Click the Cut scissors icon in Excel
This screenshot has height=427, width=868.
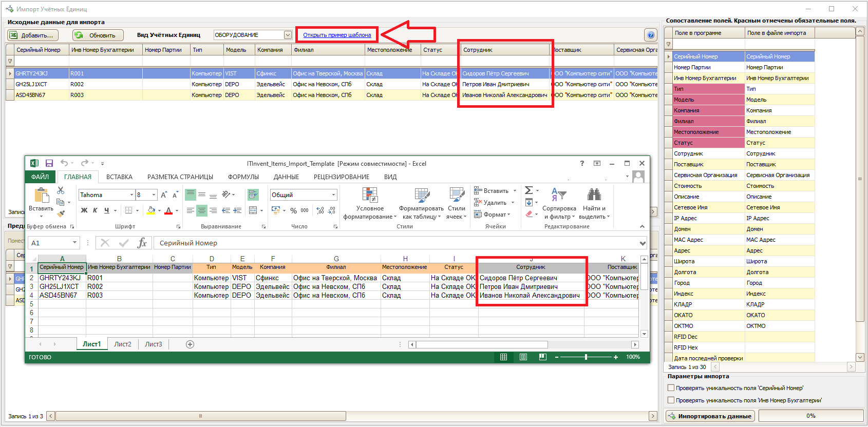[x=60, y=190]
